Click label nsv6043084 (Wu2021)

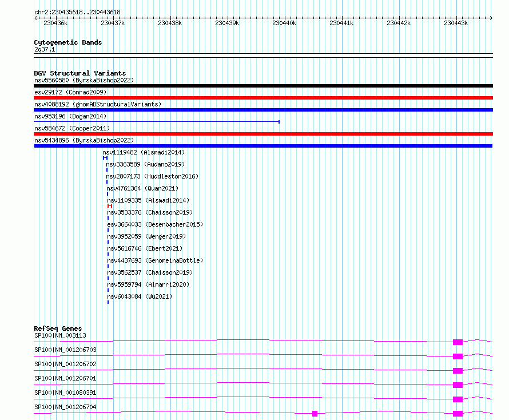(140, 296)
